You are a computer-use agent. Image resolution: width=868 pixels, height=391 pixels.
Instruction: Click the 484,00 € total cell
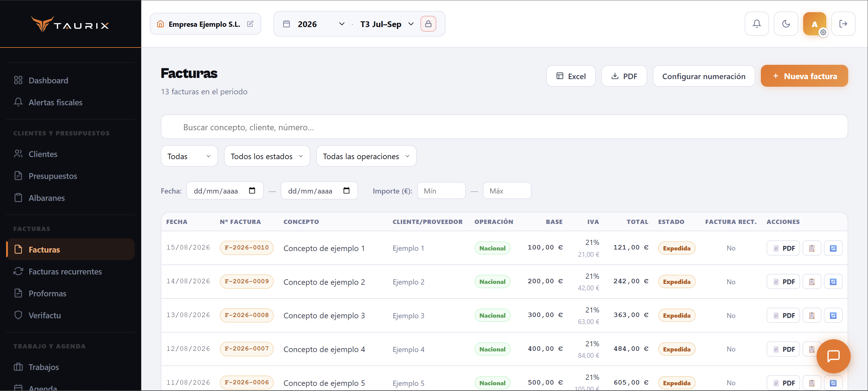point(631,349)
